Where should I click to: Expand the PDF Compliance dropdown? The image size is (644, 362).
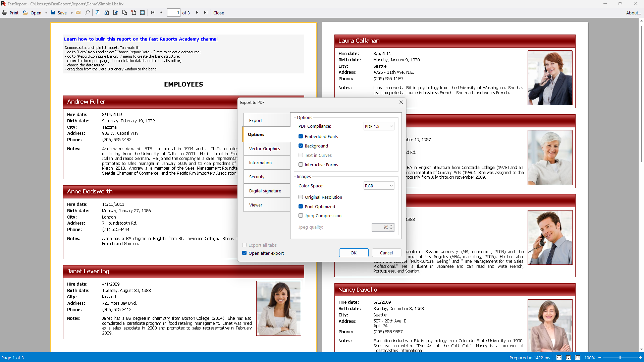379,126
